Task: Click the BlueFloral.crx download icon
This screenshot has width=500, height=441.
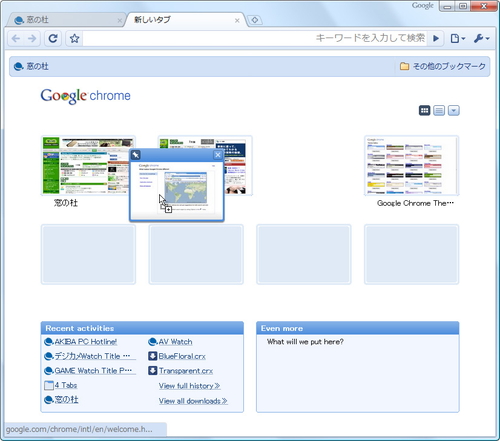Action: click(x=152, y=356)
